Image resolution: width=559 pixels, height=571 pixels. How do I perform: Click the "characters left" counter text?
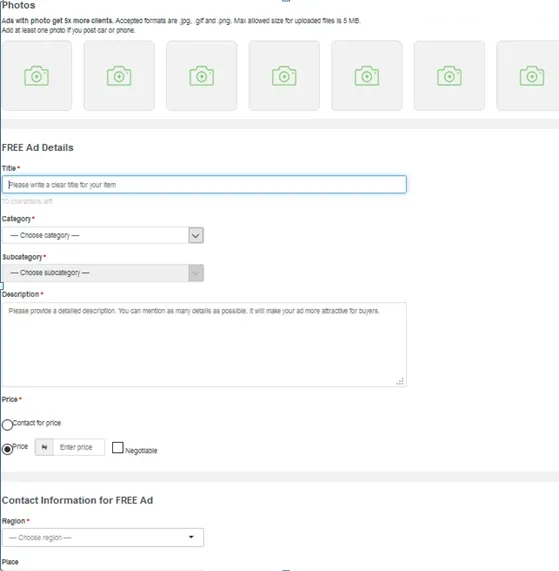pyautogui.click(x=27, y=201)
